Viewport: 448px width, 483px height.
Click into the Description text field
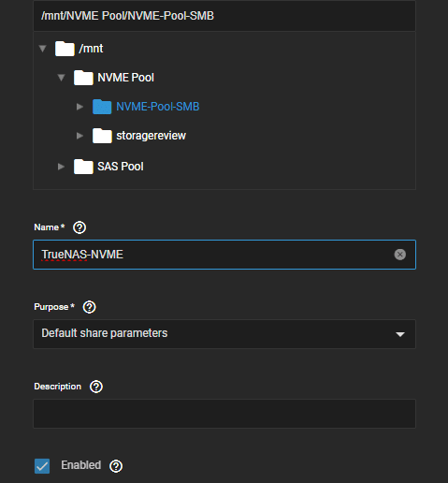pyautogui.click(x=224, y=414)
